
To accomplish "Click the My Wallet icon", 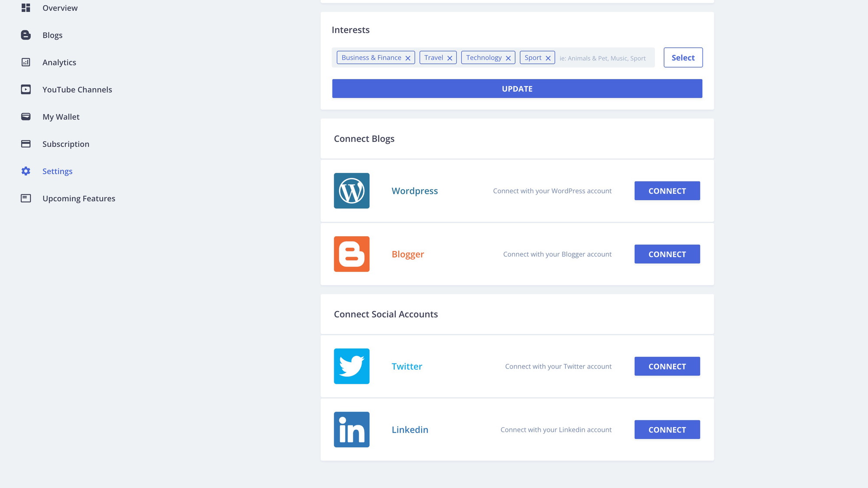I will coord(26,116).
